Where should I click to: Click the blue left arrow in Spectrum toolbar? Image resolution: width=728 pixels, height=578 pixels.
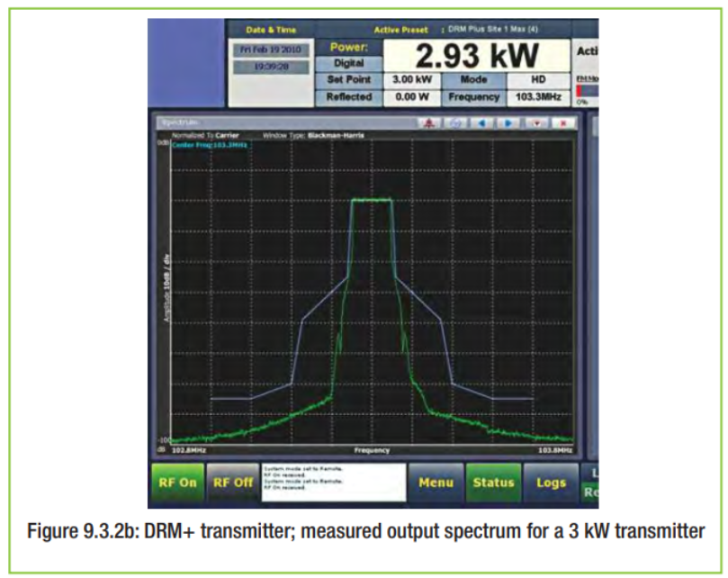tap(482, 123)
